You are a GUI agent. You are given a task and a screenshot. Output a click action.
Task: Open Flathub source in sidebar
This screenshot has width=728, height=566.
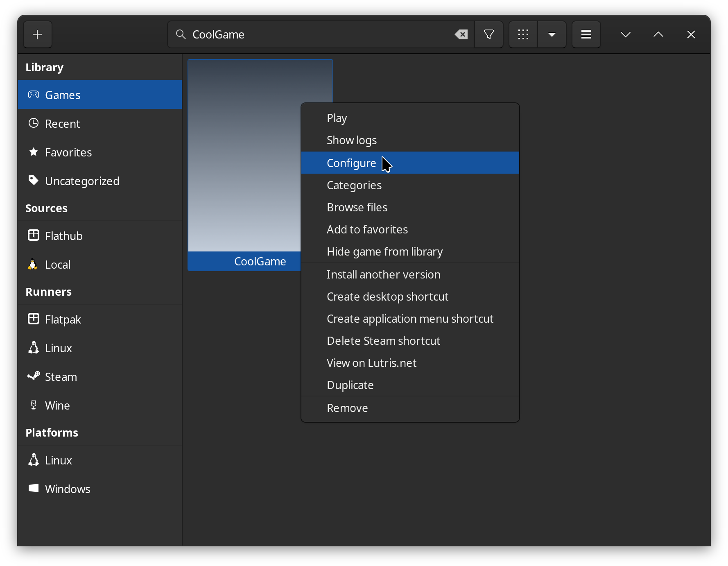[63, 236]
